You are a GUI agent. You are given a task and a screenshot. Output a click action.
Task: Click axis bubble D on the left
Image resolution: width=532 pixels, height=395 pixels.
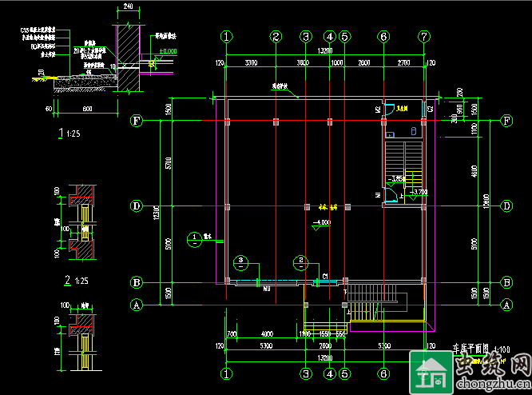(x=137, y=206)
